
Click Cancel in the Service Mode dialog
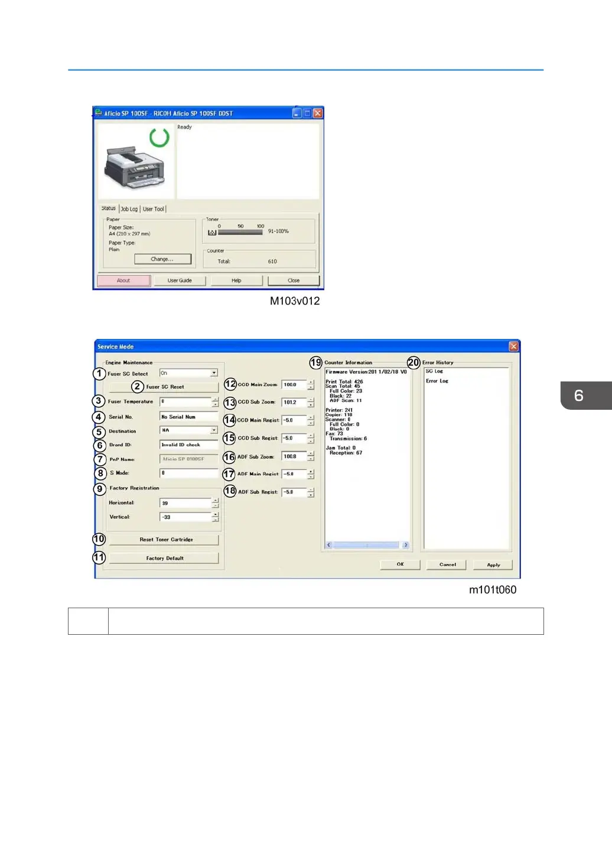point(447,564)
